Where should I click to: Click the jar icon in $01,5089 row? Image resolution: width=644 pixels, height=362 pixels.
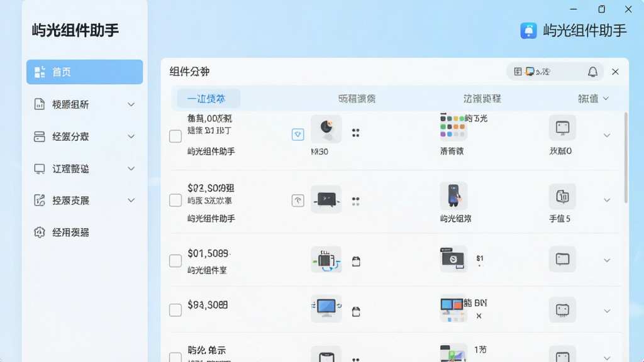coord(356,261)
